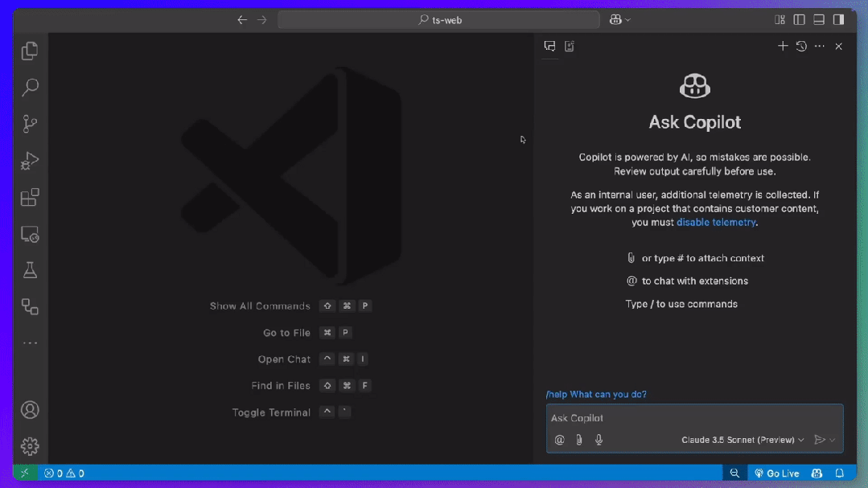This screenshot has height=488, width=868.
Task: Start voice chat with the microphone icon
Action: (599, 440)
